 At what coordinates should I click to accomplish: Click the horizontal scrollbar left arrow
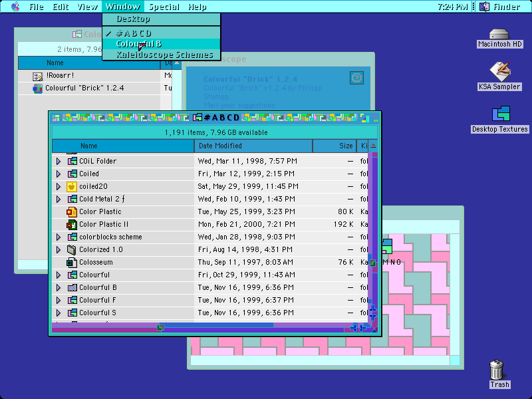tap(354, 328)
